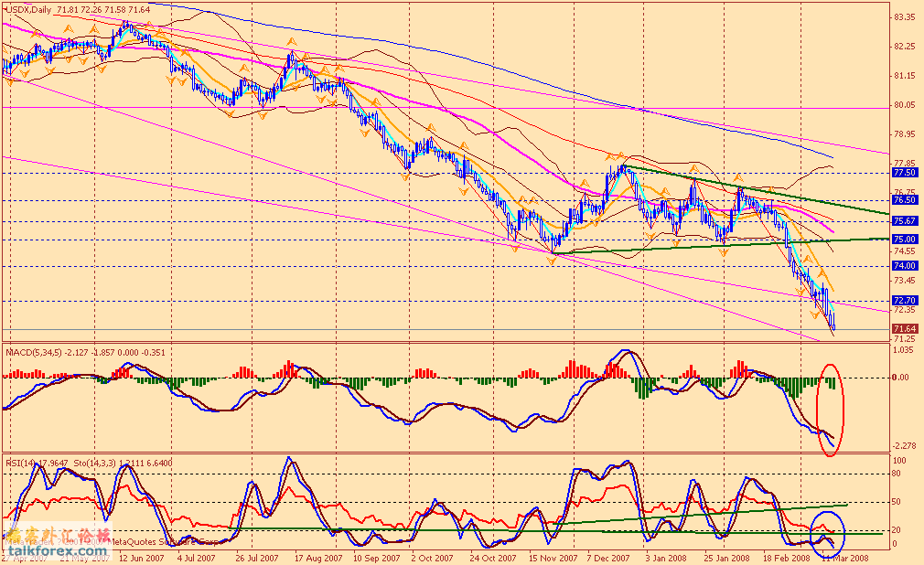Click the 18 Feb 2008 date label
The image size is (924, 565).
787,558
